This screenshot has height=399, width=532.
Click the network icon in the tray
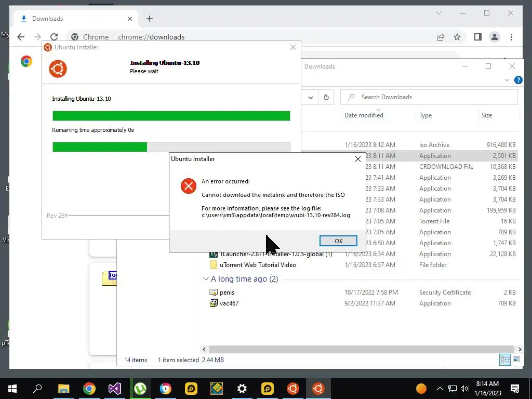point(453,389)
